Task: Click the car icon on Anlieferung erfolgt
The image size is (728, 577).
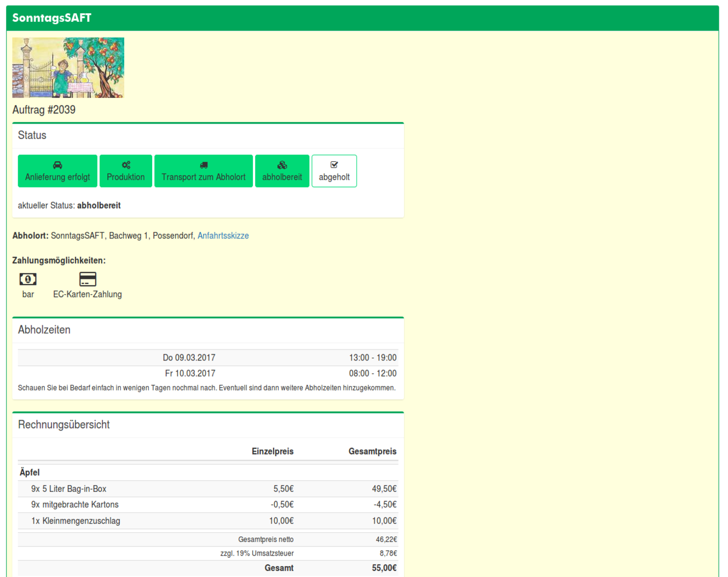Action: coord(57,165)
